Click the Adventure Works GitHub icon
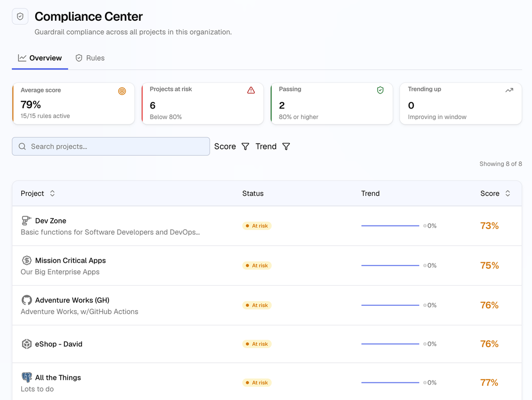The image size is (532, 400). 27,300
